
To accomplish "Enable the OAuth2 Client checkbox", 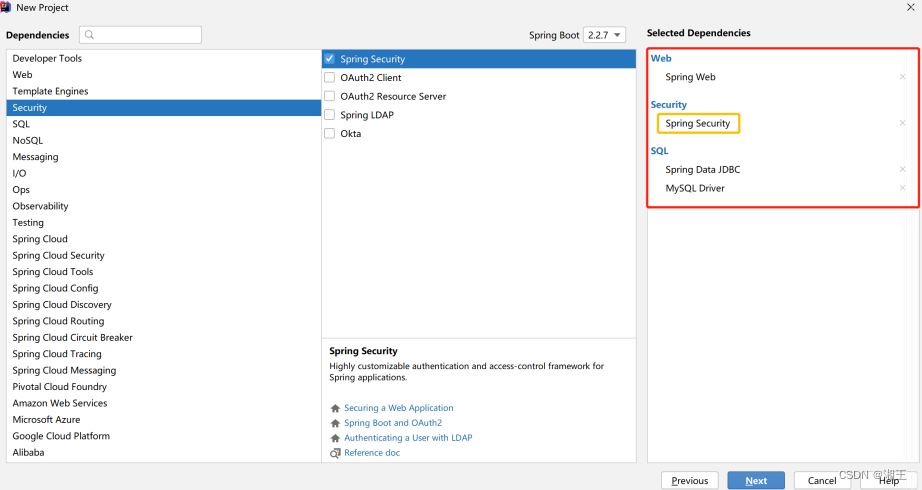I will [330, 78].
